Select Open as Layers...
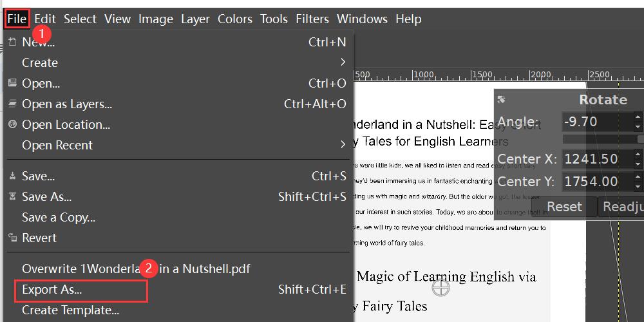Viewport: 644px width, 322px height. [x=178, y=104]
